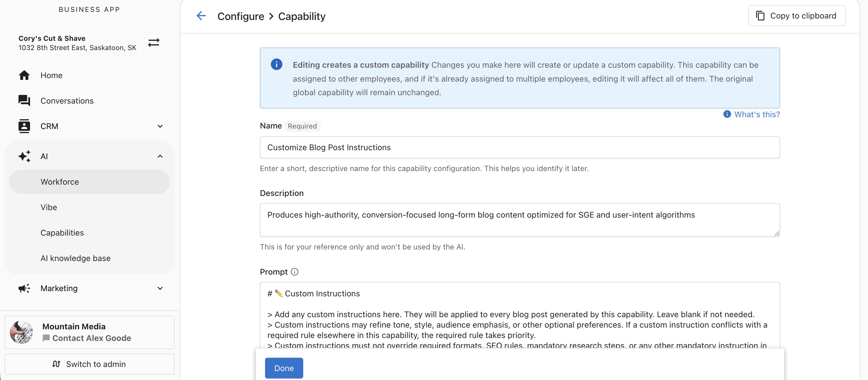Click the copy icon in clipboard button
The height and width of the screenshot is (380, 868).
pyautogui.click(x=760, y=16)
